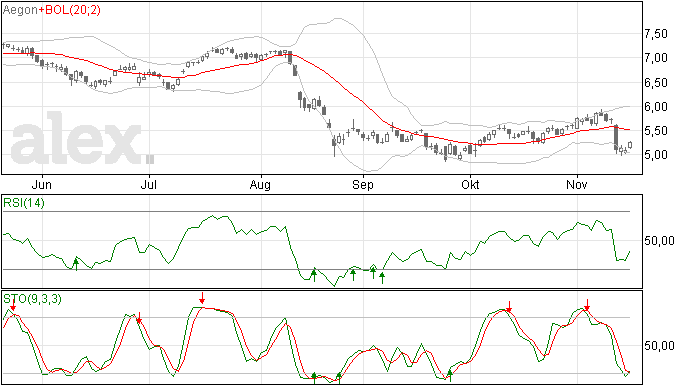The width and height of the screenshot is (690, 387).
Task: Click the Aug month label
Action: [260, 184]
